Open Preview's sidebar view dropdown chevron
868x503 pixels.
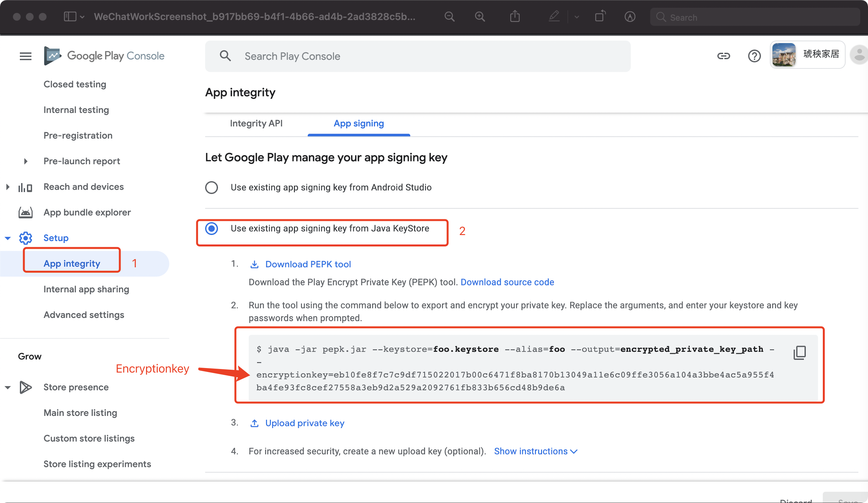point(82,17)
